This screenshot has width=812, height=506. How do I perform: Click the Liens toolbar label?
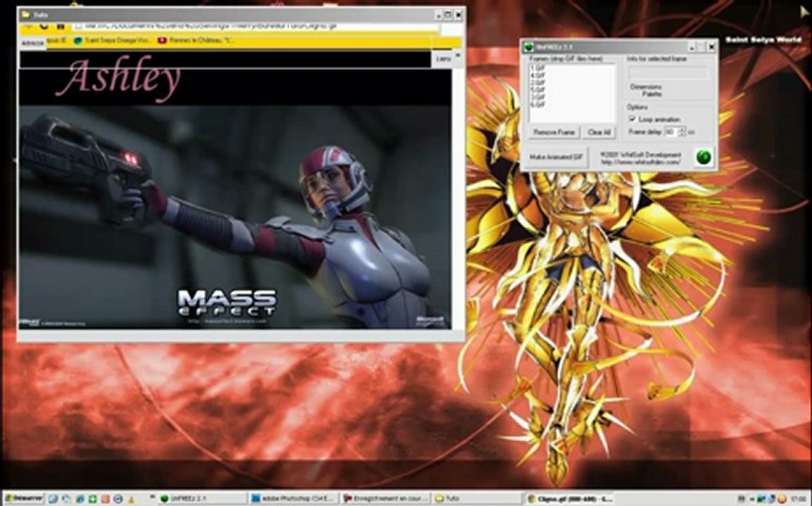tap(444, 59)
